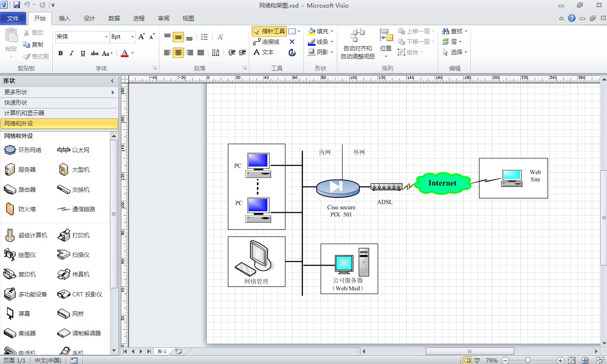607x364 pixels.
Task: Select the 交换机 switch shape
Action: (x=74, y=189)
